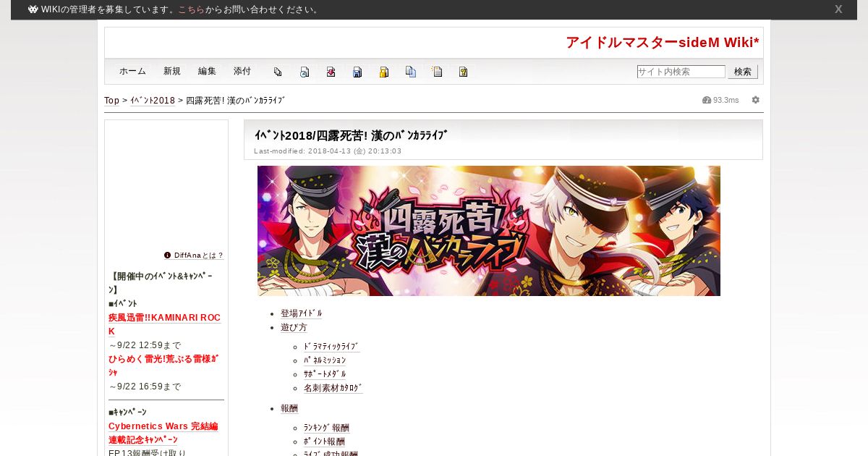868x456 pixels.
Task: Open the 編集 menu item
Action: [x=207, y=71]
